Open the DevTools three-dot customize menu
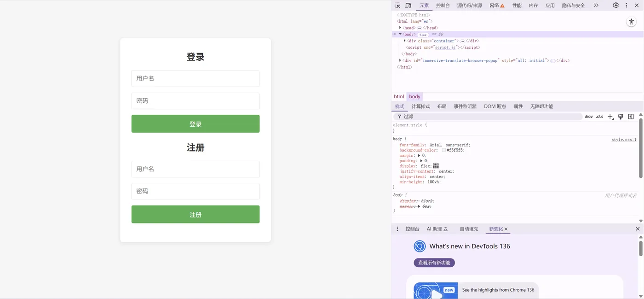644x299 pixels. point(626,6)
